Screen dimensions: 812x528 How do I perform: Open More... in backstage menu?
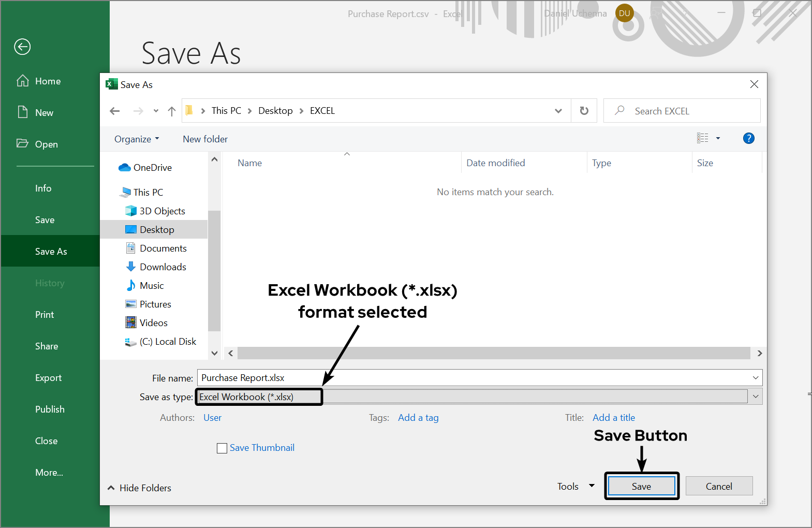[49, 473]
